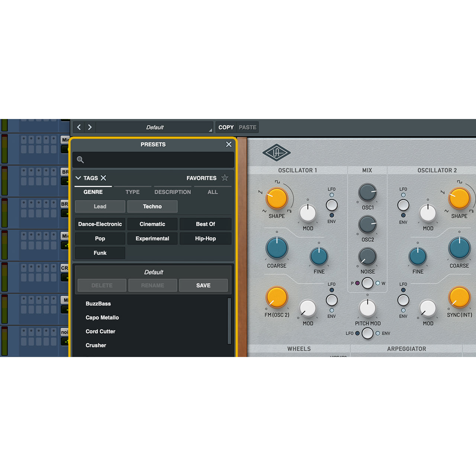Screen dimensions: 476x476
Task: Close the Presets panel
Action: (x=229, y=144)
